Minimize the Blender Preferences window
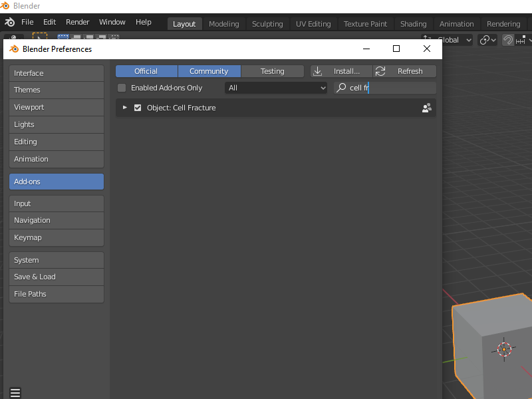 coord(366,49)
